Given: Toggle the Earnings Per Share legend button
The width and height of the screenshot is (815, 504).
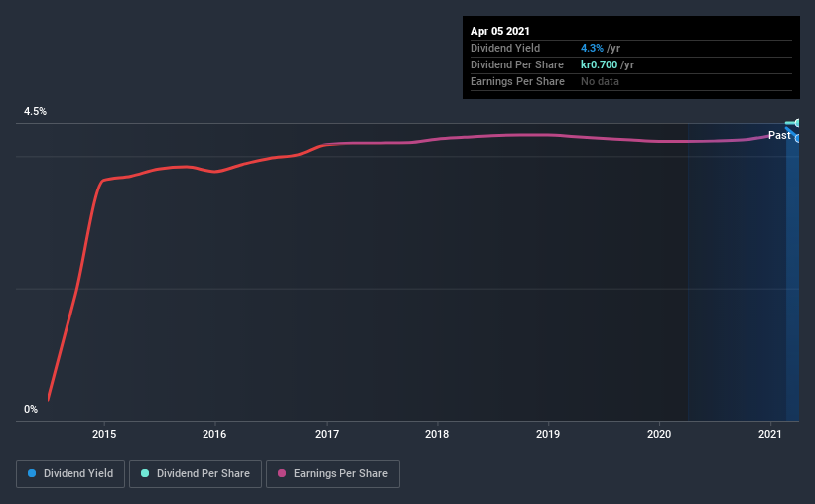Looking at the screenshot, I should tap(333, 474).
